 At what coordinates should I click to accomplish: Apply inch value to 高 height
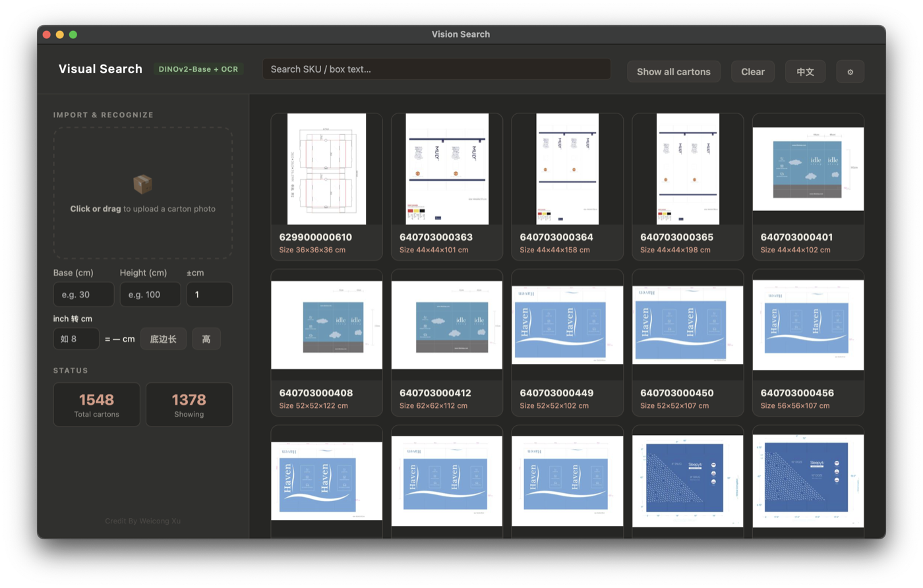coord(206,339)
